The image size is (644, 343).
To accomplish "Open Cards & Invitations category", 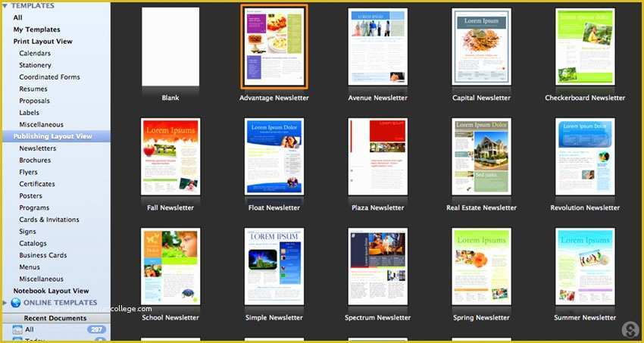I will tap(49, 220).
